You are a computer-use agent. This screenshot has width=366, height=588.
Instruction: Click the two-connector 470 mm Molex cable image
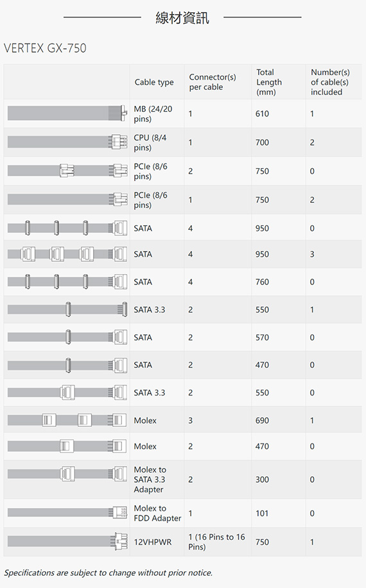pos(67,446)
